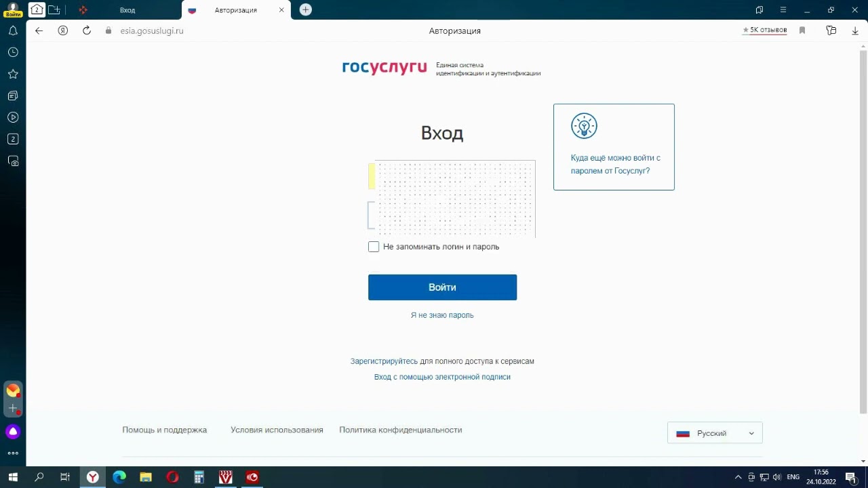
Task: Open Opera browser from taskbar
Action: 172,477
